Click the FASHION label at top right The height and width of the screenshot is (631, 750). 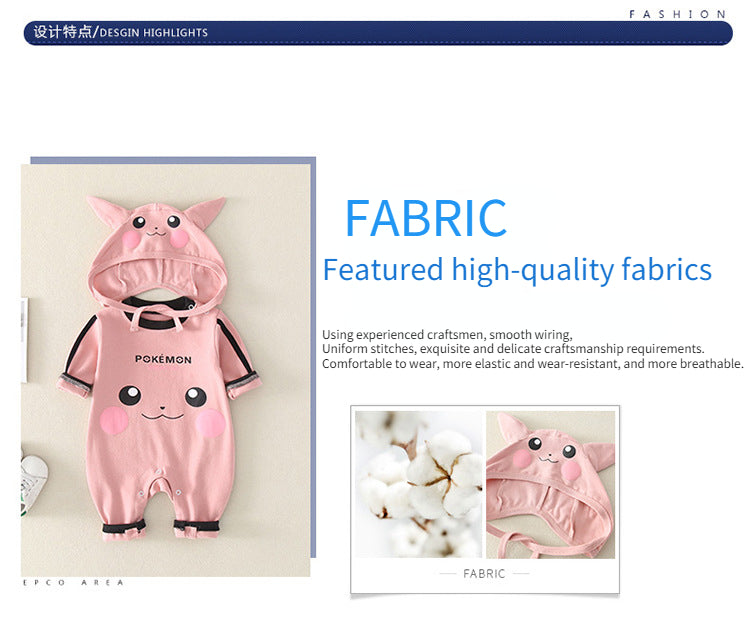[x=677, y=14]
